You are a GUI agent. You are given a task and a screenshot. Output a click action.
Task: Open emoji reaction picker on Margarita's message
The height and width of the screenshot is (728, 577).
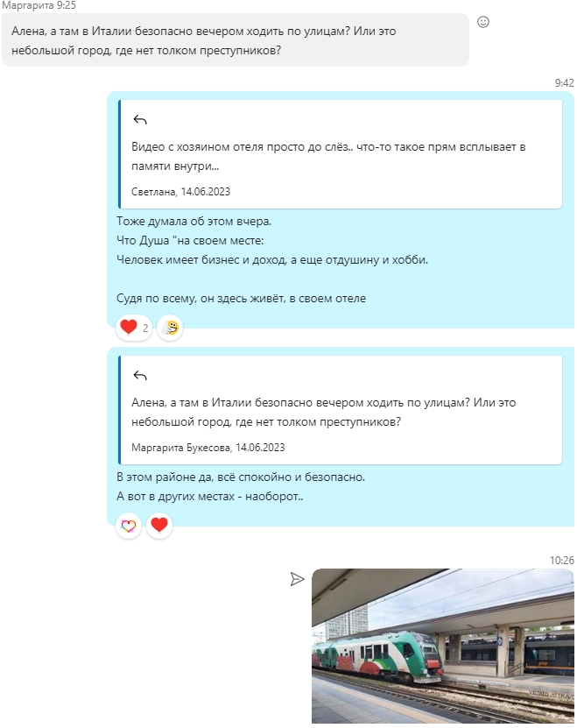(483, 22)
